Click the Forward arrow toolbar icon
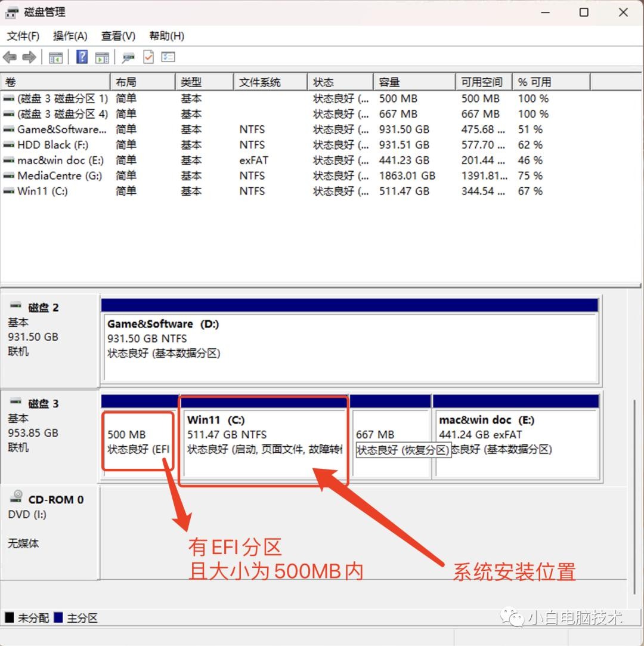The width and height of the screenshot is (644, 646). [x=29, y=57]
